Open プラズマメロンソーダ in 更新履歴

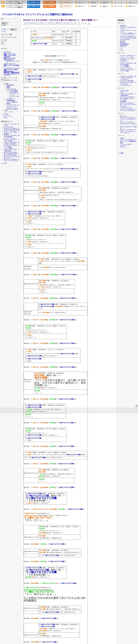(x=126, y=108)
